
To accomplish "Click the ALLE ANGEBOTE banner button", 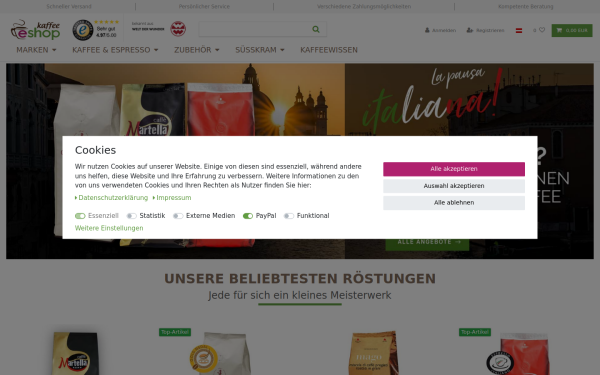I will tap(427, 242).
